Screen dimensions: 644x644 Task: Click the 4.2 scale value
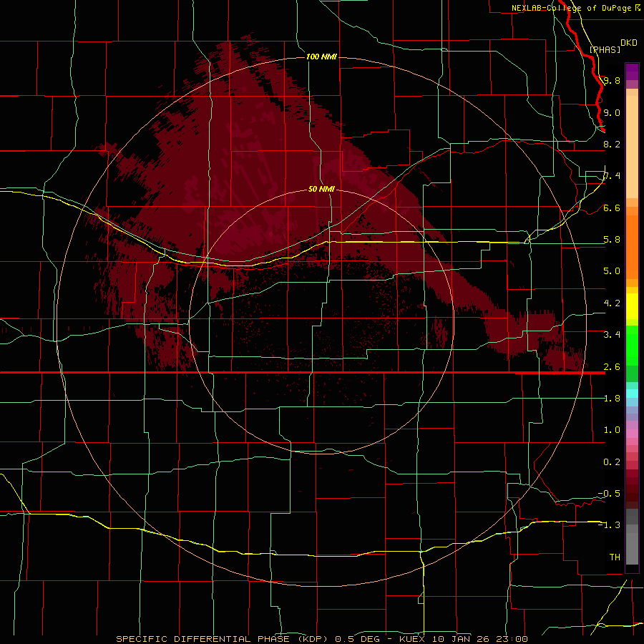(612, 303)
